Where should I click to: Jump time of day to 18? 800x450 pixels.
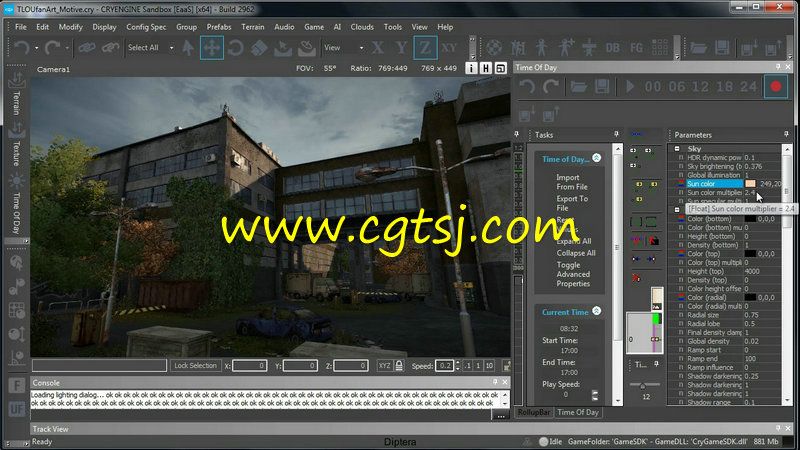pyautogui.click(x=724, y=87)
